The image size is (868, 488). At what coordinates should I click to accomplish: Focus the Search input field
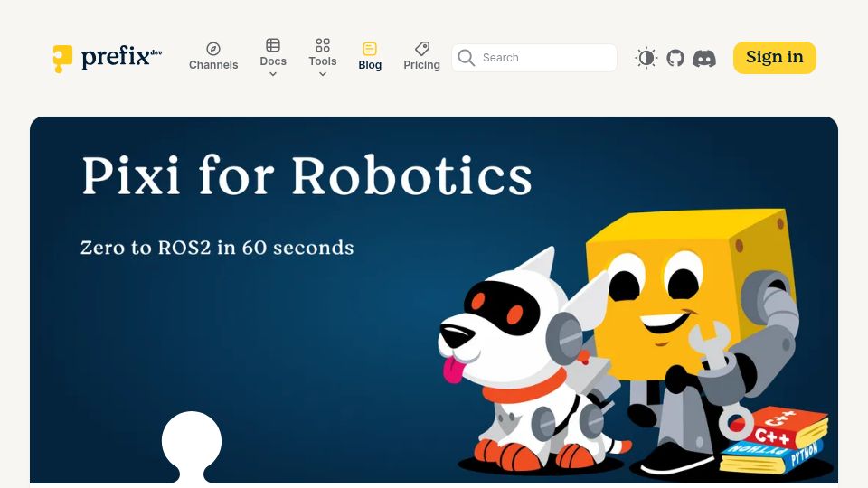pyautogui.click(x=534, y=58)
